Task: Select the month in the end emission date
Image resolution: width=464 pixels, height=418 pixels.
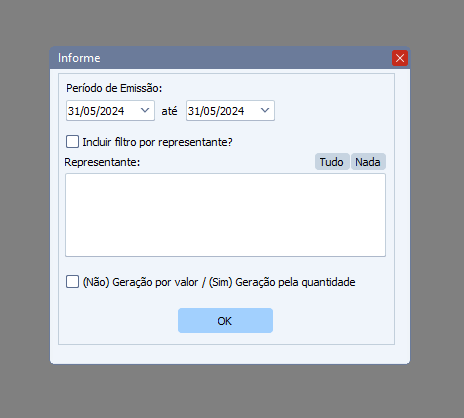Action: point(209,111)
